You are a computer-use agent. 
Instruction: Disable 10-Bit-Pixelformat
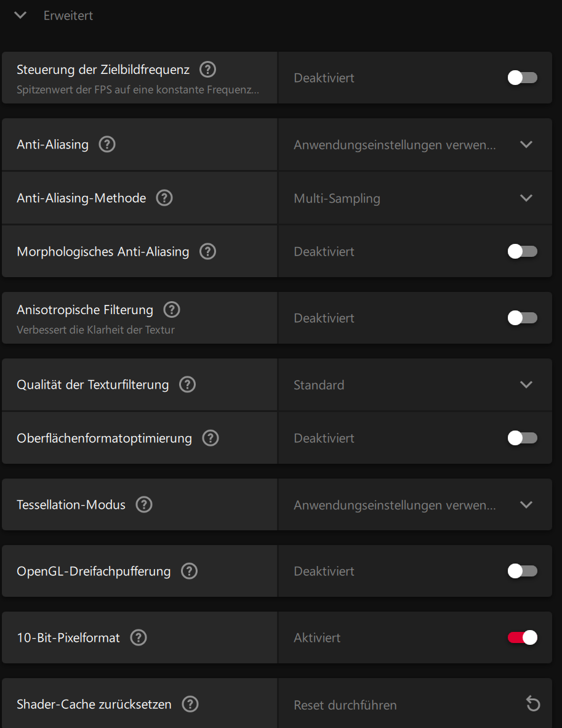pos(522,637)
